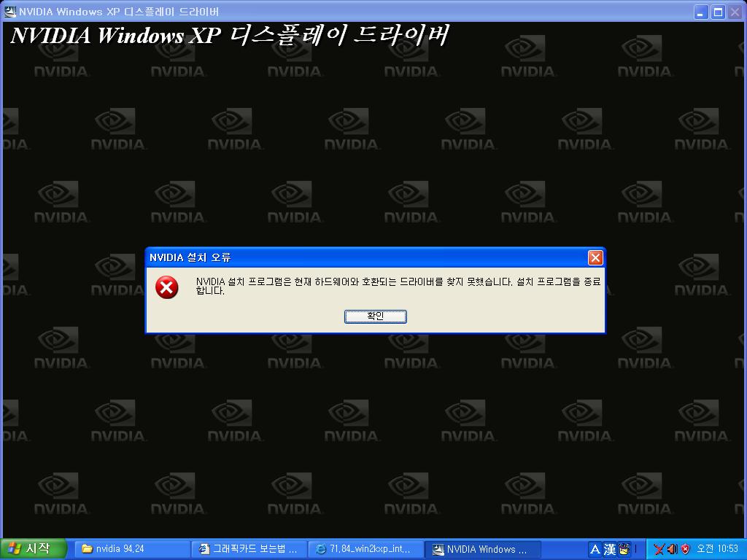Viewport: 747px width, 560px height.
Task: Click the IME 'A' input mode icon
Action: tap(595, 550)
